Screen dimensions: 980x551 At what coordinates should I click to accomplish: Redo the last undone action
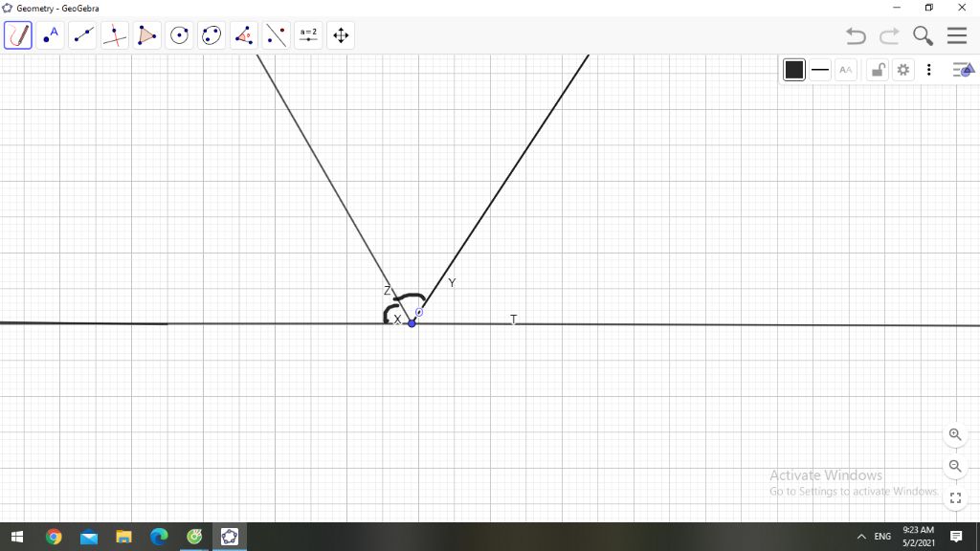(889, 35)
